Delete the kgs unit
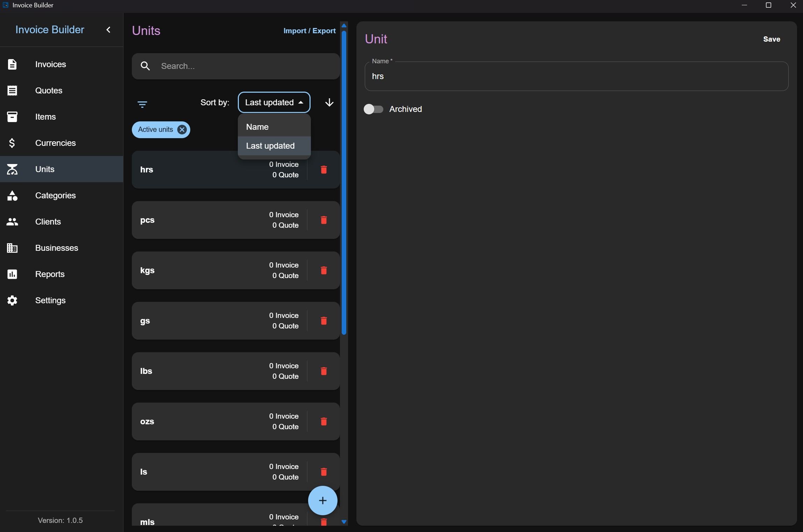803x532 pixels. pyautogui.click(x=324, y=270)
